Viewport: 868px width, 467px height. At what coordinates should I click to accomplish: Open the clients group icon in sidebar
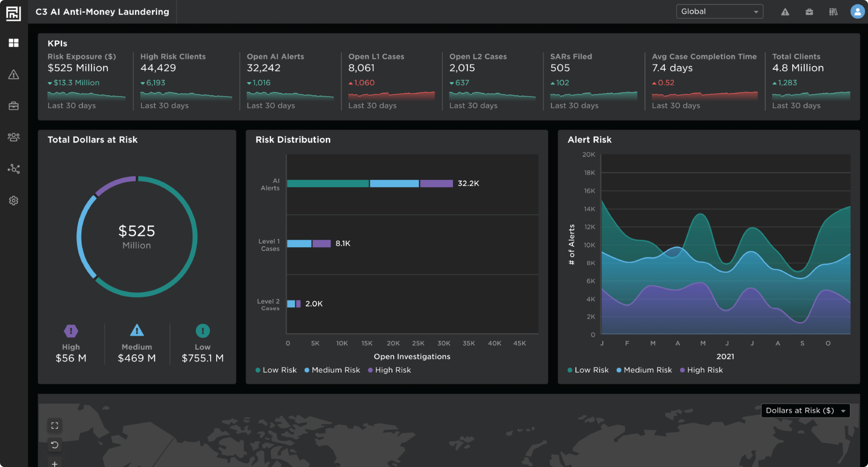tap(14, 137)
